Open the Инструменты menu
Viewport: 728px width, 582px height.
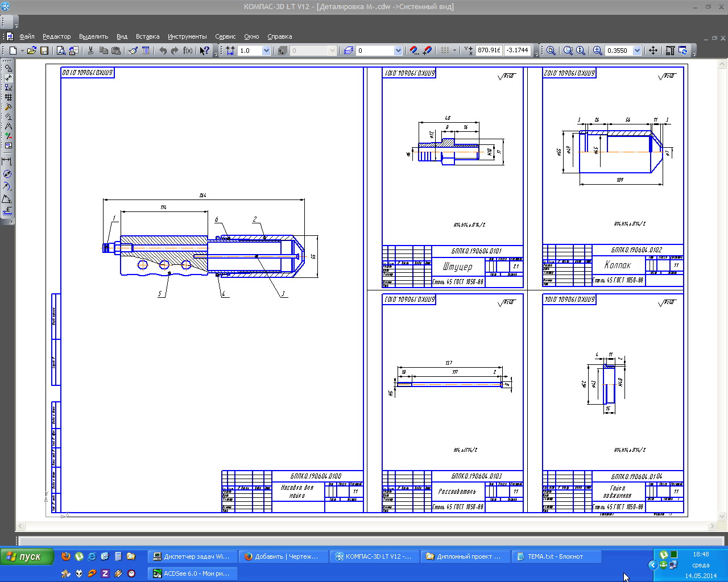187,36
